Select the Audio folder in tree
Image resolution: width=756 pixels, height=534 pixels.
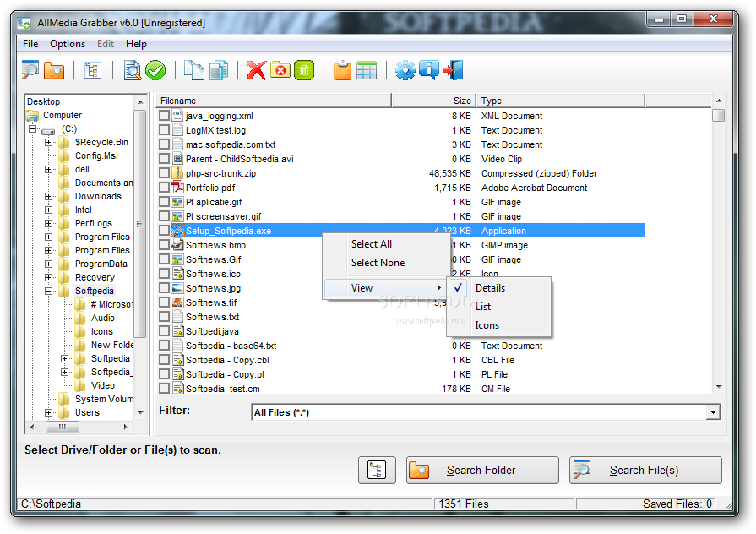pos(103,318)
